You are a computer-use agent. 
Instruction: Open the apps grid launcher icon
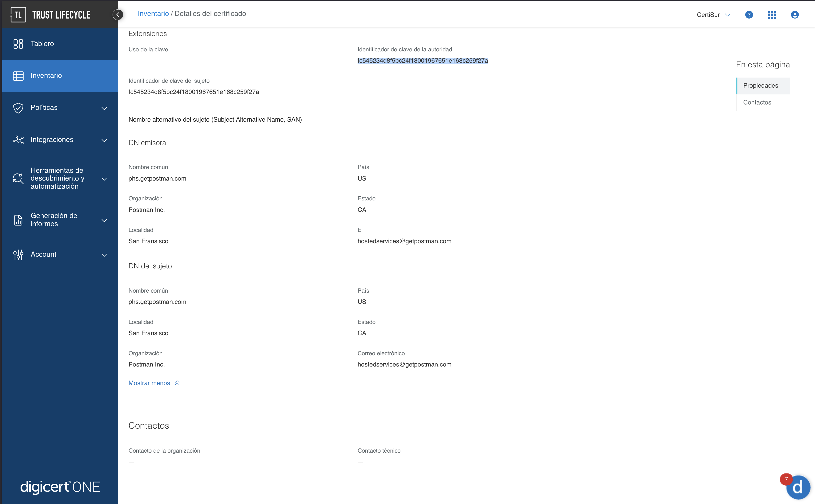pyautogui.click(x=772, y=15)
